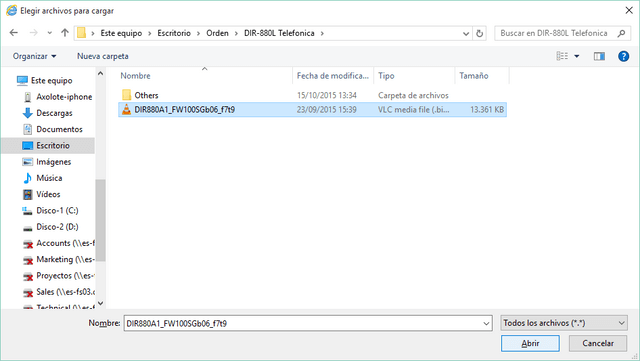Image resolution: width=640 pixels, height=361 pixels.
Task: Go forward with the right arrow
Action: [33, 33]
